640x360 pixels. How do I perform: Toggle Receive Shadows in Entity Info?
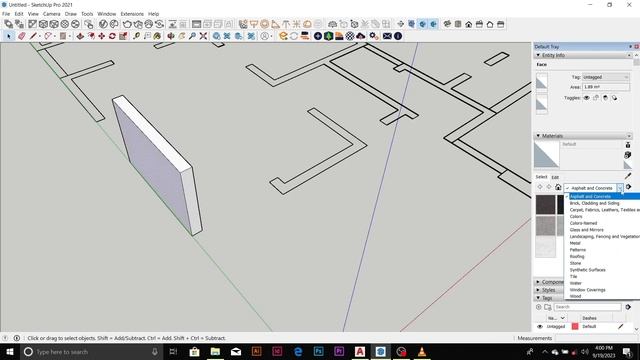605,98
